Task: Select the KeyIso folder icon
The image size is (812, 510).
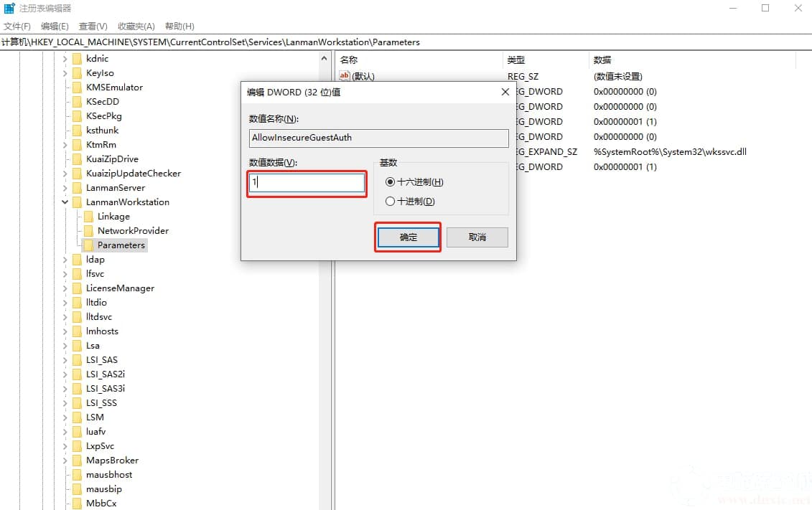Action: (x=77, y=73)
